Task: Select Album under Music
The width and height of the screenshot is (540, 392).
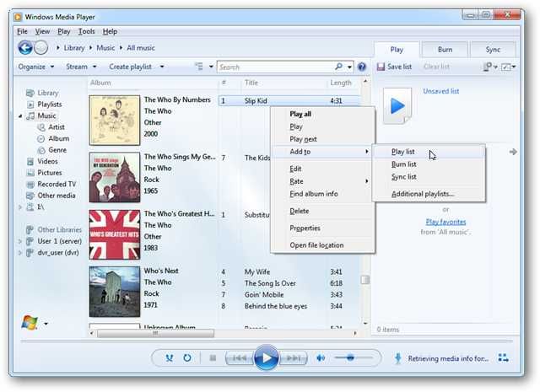Action: pos(58,138)
